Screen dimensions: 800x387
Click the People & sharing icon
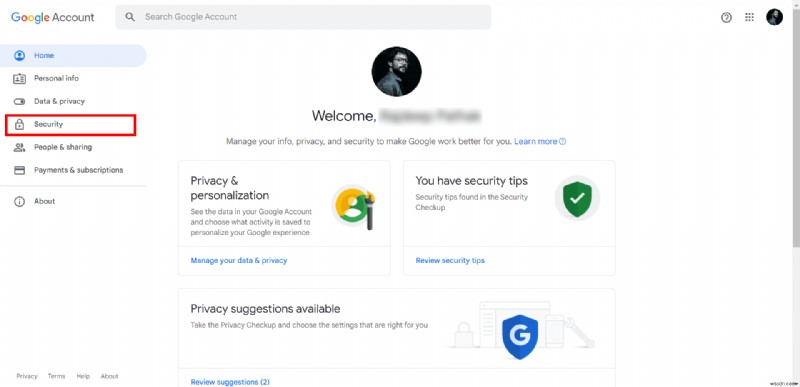pos(19,147)
